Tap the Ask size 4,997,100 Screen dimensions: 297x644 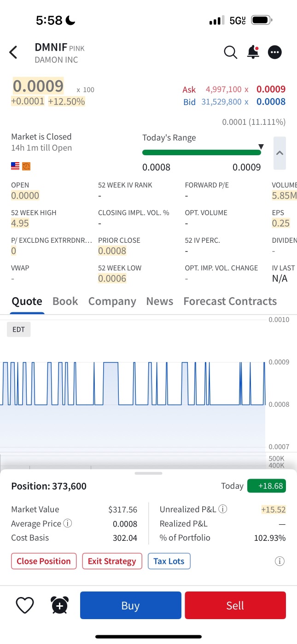pyautogui.click(x=223, y=89)
